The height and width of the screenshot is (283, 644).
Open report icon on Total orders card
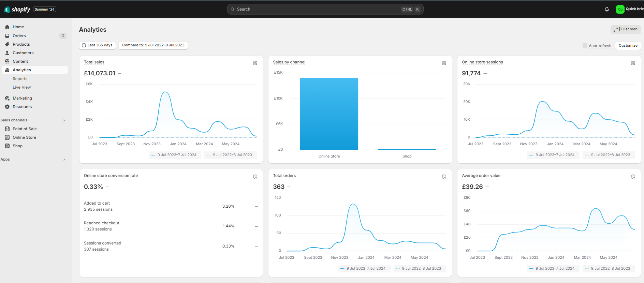(444, 177)
